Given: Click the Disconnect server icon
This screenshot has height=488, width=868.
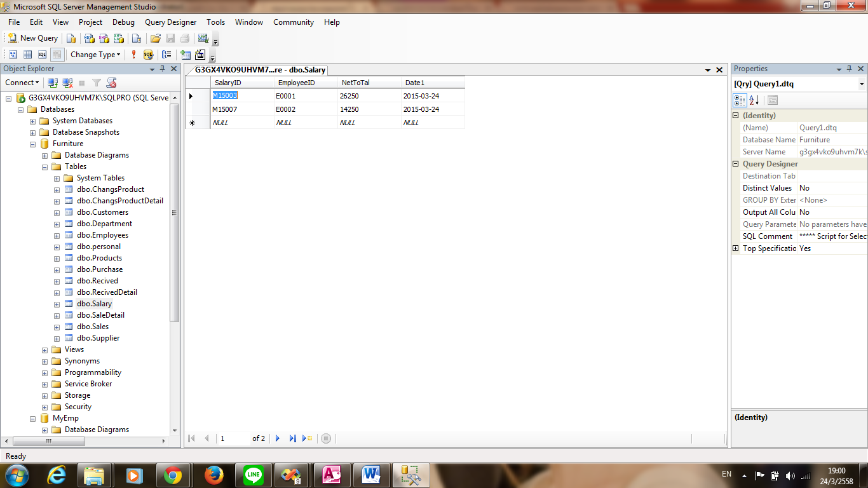Looking at the screenshot, I should coord(67,83).
